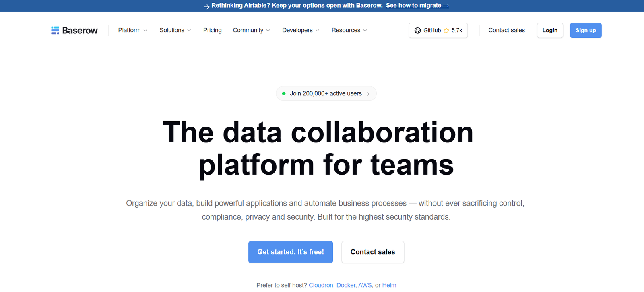
Task: Open the Community navigation menu
Action: (x=252, y=30)
